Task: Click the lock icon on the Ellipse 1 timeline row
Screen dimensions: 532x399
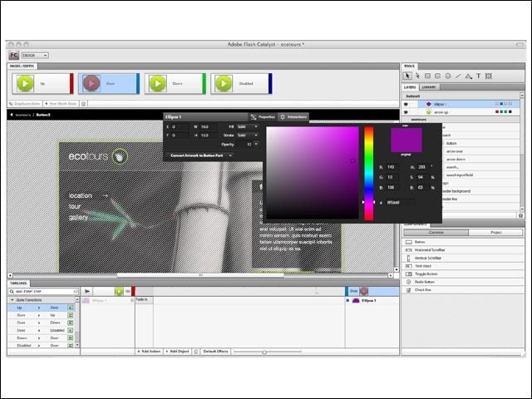Action: (x=132, y=301)
